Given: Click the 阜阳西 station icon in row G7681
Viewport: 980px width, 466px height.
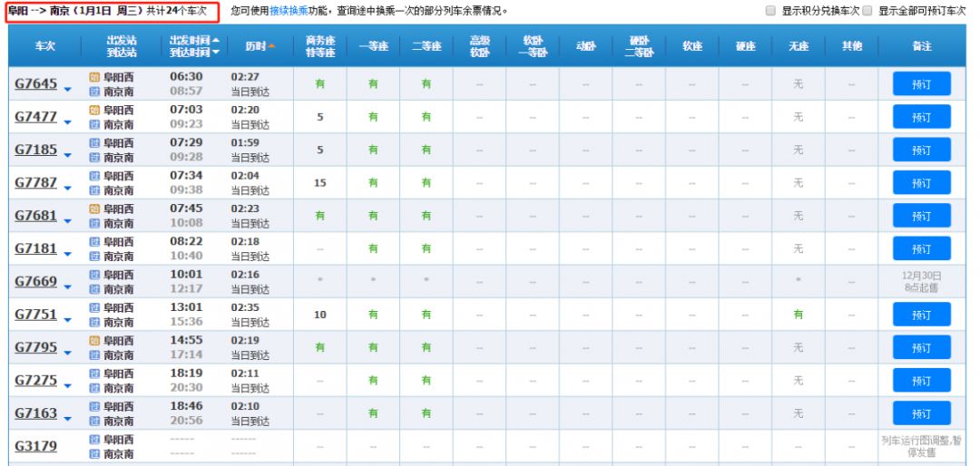Looking at the screenshot, I should [x=94, y=209].
